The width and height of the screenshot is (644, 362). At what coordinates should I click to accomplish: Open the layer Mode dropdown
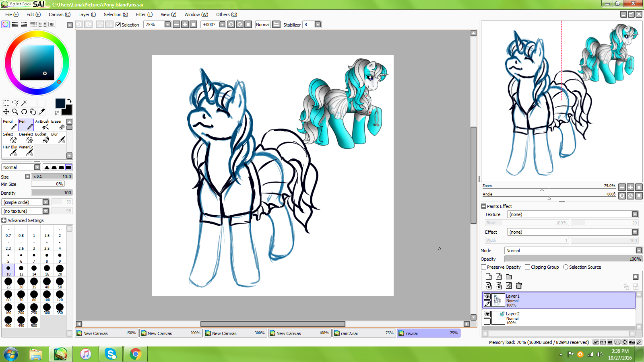[639, 251]
